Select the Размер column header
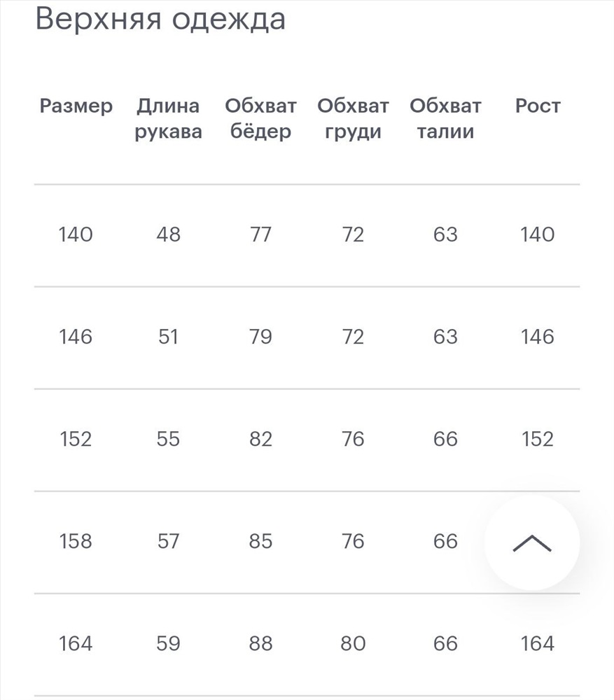 pyautogui.click(x=76, y=106)
